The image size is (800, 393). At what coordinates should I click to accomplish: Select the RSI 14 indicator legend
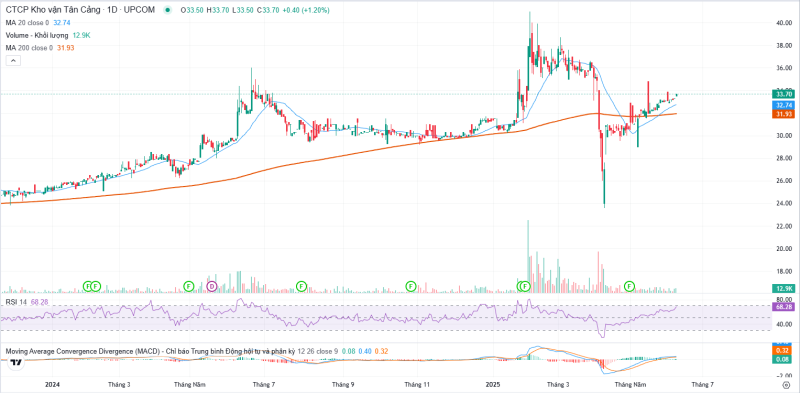pyautogui.click(x=17, y=302)
